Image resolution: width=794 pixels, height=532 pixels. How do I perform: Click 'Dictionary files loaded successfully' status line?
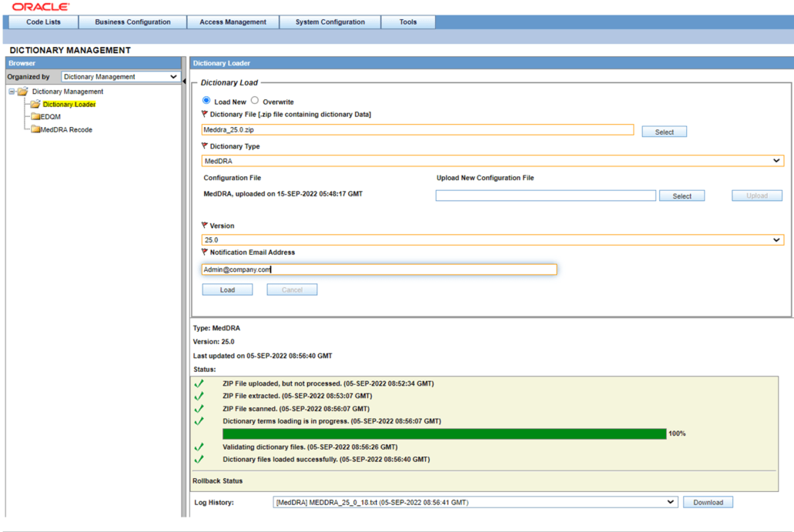(326, 459)
